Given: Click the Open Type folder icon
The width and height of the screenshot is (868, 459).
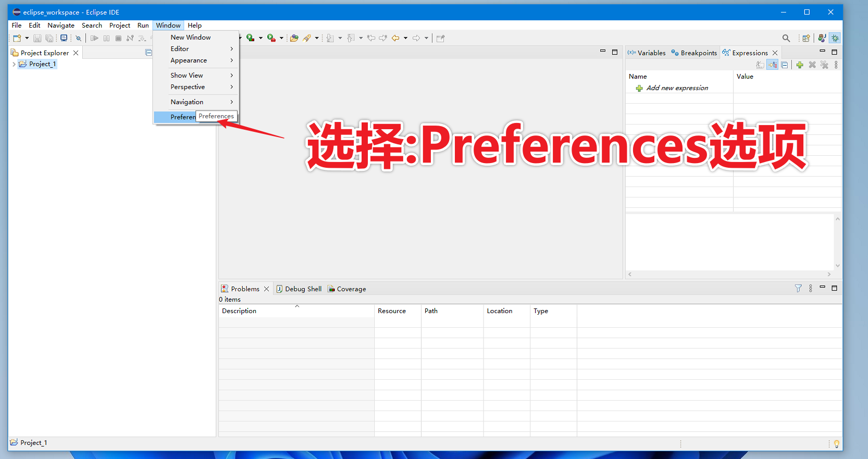Looking at the screenshot, I should (x=294, y=38).
